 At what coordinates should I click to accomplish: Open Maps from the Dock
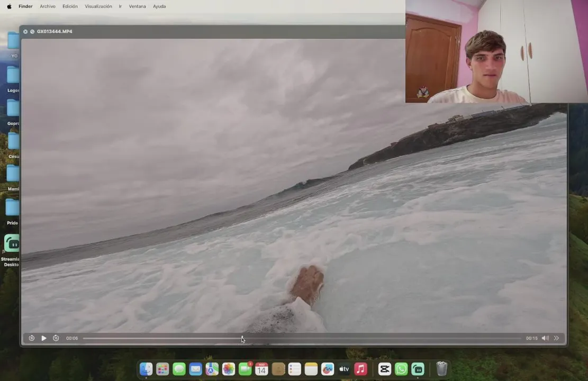click(212, 369)
